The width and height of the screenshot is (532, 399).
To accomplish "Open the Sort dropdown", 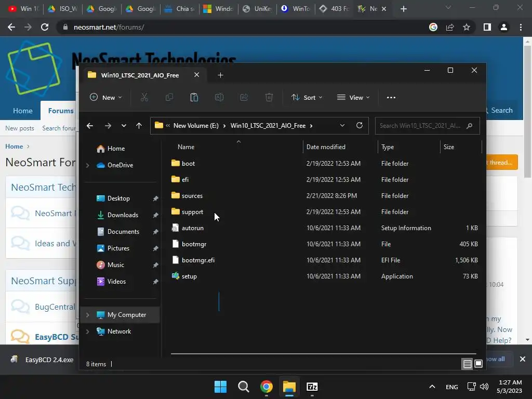I will click(307, 97).
